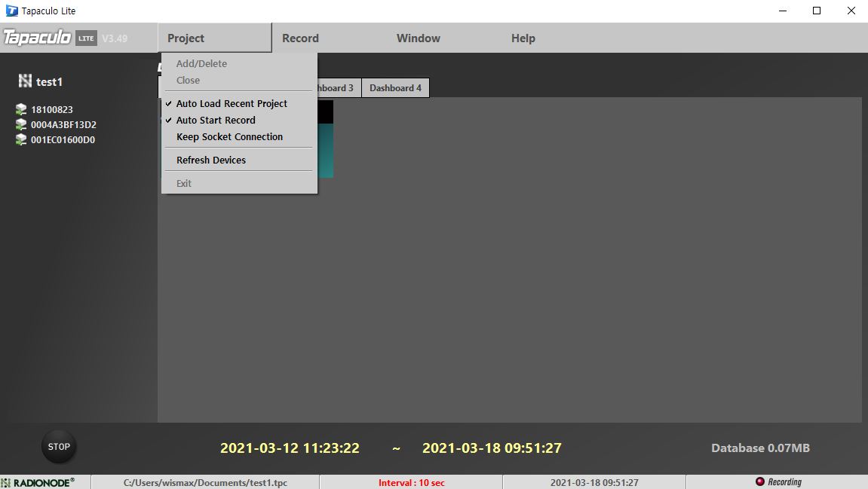868x489 pixels.
Task: Click the Interval : 10 sec status
Action: (x=411, y=482)
